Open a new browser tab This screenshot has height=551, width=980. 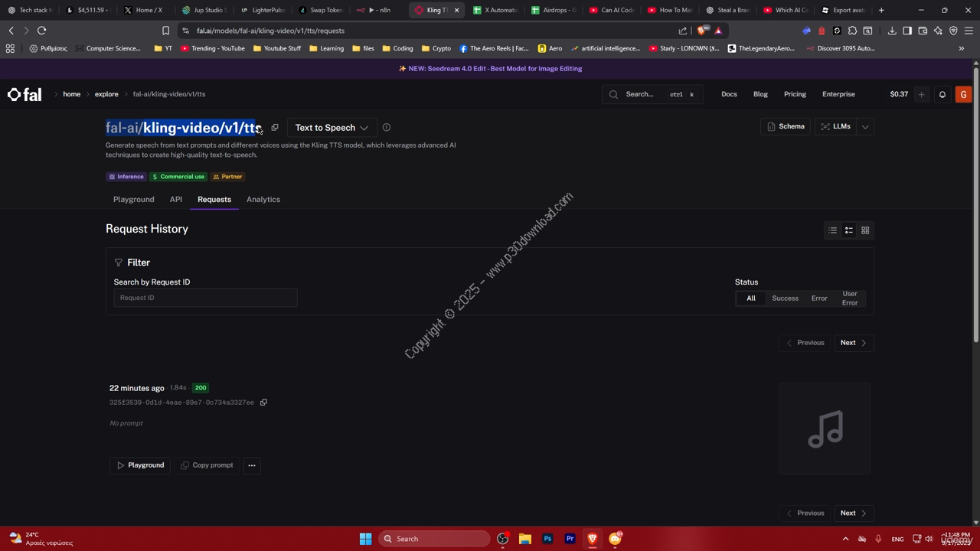[881, 10]
